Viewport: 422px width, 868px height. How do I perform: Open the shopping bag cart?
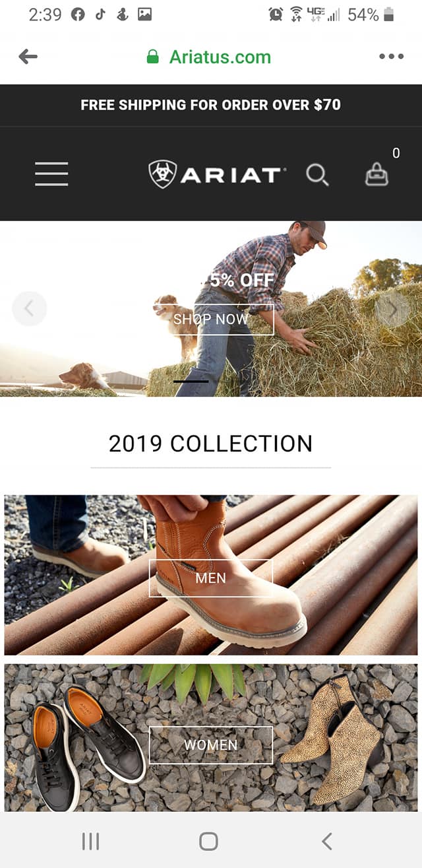click(377, 174)
